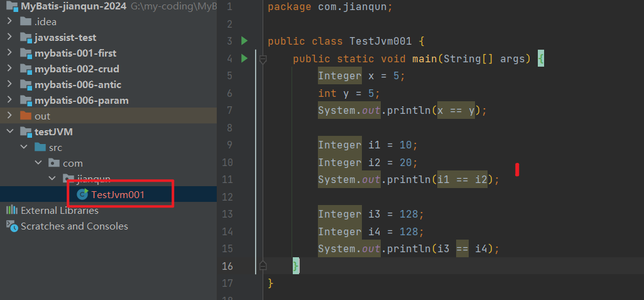
Task: Expand the mybatis-006-antic module
Action: click(9, 84)
